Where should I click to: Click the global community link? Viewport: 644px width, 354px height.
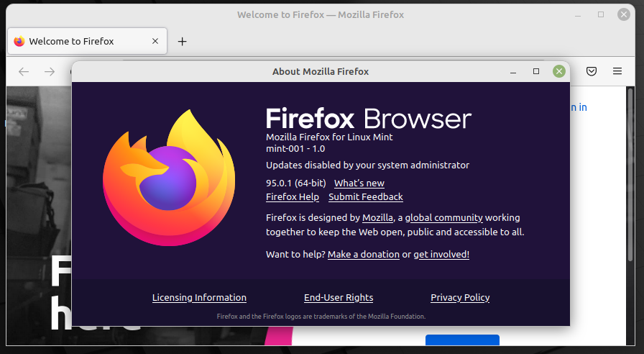[443, 218]
